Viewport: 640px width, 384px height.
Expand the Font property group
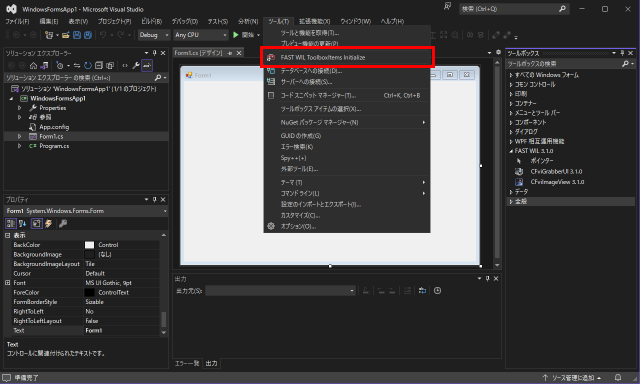pyautogui.click(x=7, y=283)
